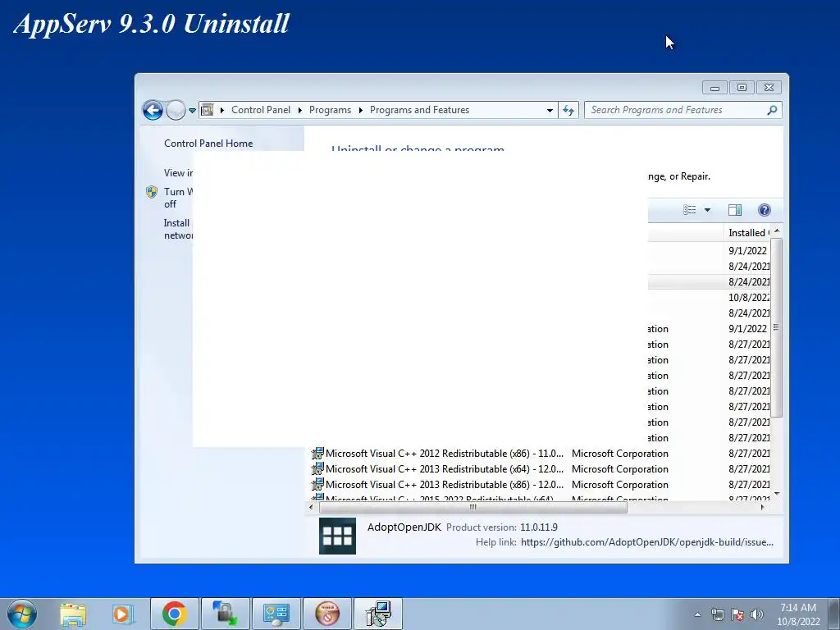Screen dimensions: 840x630
Task: Open the AdoptOpenJDK GitHub help link
Action: (x=647, y=542)
